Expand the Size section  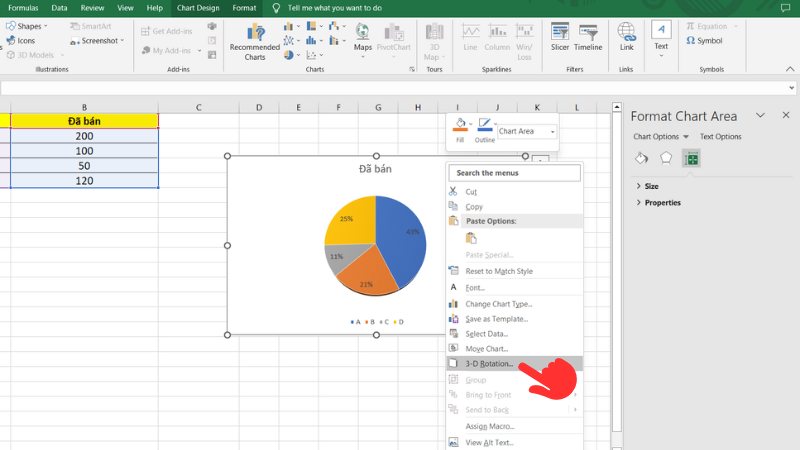click(651, 186)
